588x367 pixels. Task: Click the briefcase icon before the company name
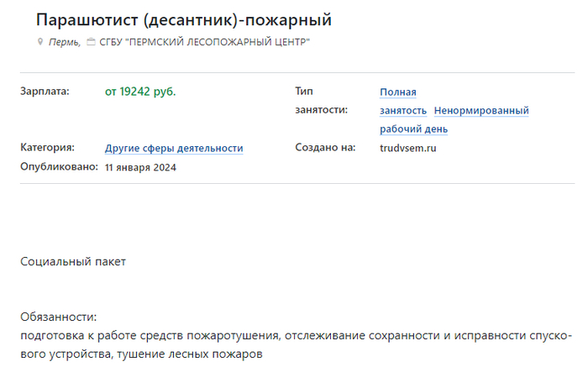[91, 42]
